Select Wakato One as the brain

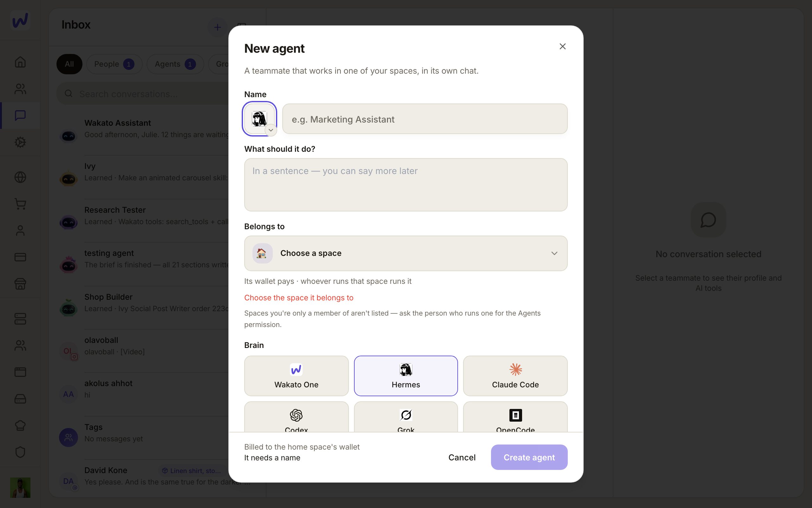[296, 376]
